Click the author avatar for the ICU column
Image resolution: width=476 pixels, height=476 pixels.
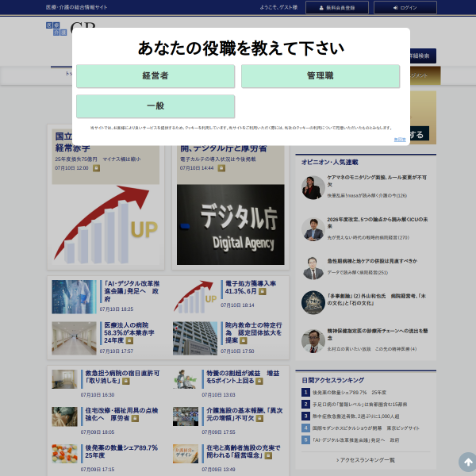tap(313, 229)
